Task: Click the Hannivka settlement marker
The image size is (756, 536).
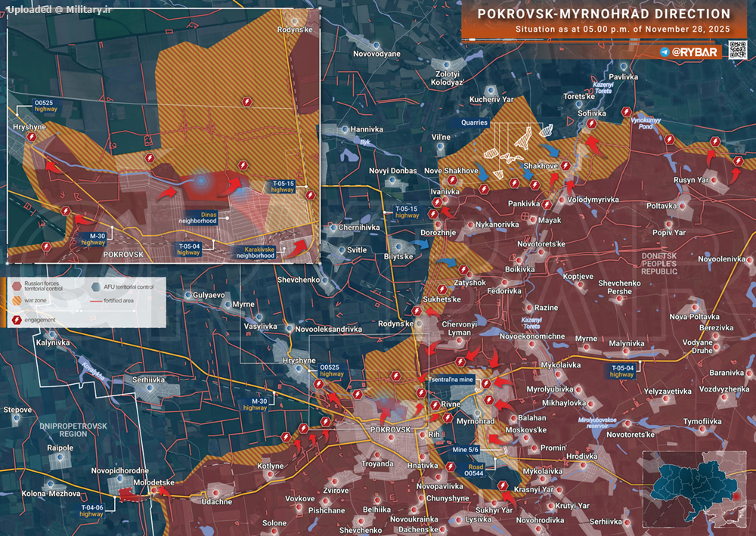Action: (345, 130)
